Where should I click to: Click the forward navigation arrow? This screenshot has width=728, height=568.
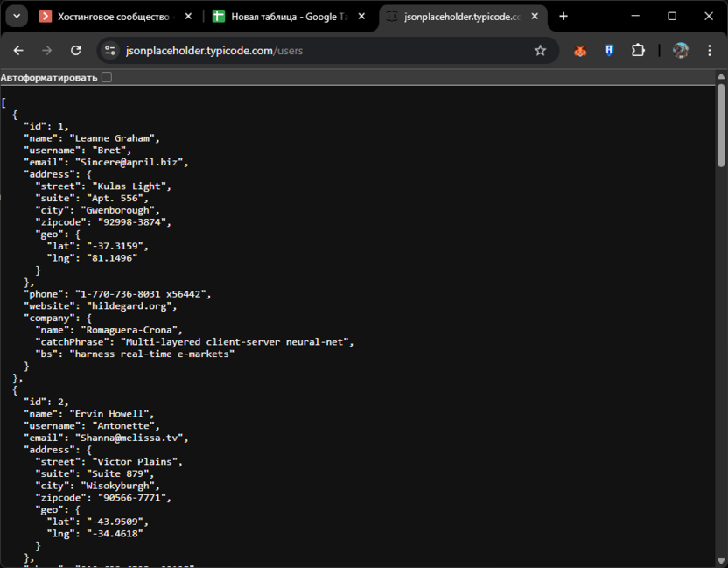click(47, 51)
